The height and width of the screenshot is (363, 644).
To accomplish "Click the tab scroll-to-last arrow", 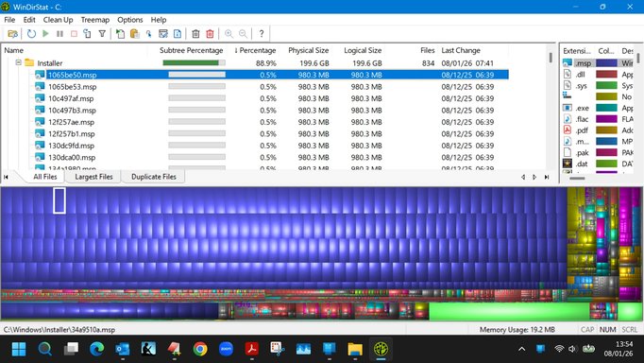I will pyautogui.click(x=547, y=177).
